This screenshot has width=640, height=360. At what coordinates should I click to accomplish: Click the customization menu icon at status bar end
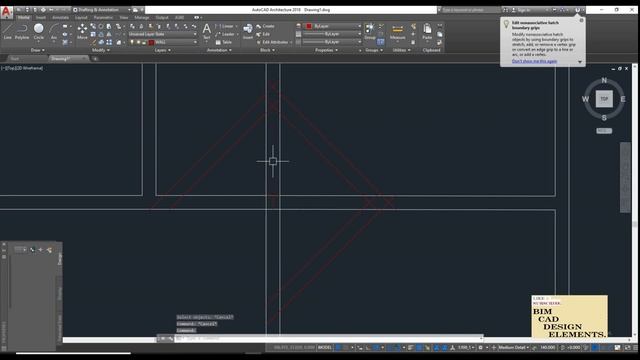click(635, 348)
